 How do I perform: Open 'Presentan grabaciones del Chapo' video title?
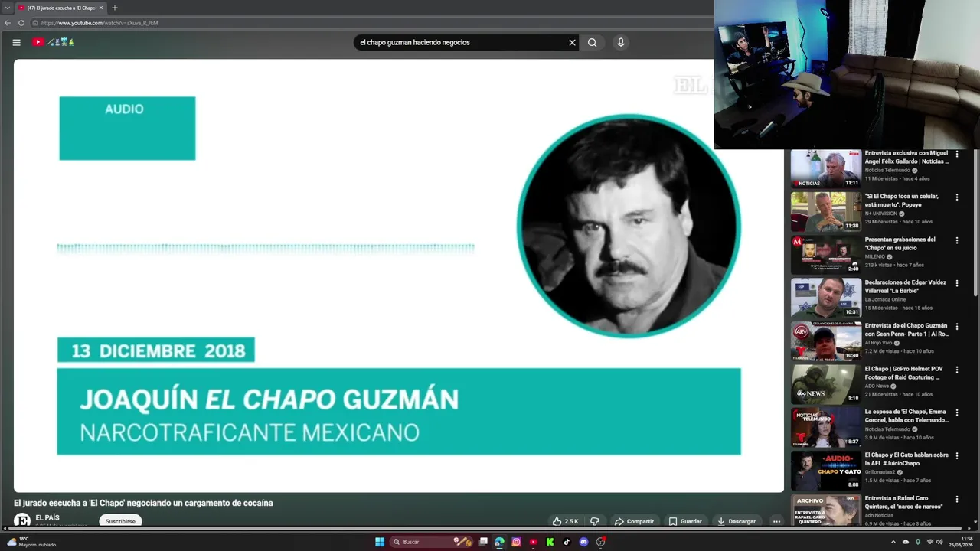click(x=900, y=244)
